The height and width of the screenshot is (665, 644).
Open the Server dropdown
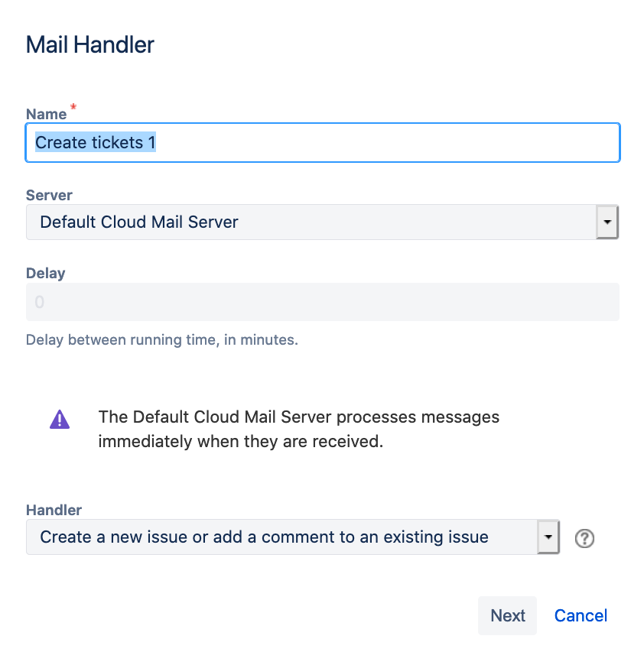(x=323, y=222)
